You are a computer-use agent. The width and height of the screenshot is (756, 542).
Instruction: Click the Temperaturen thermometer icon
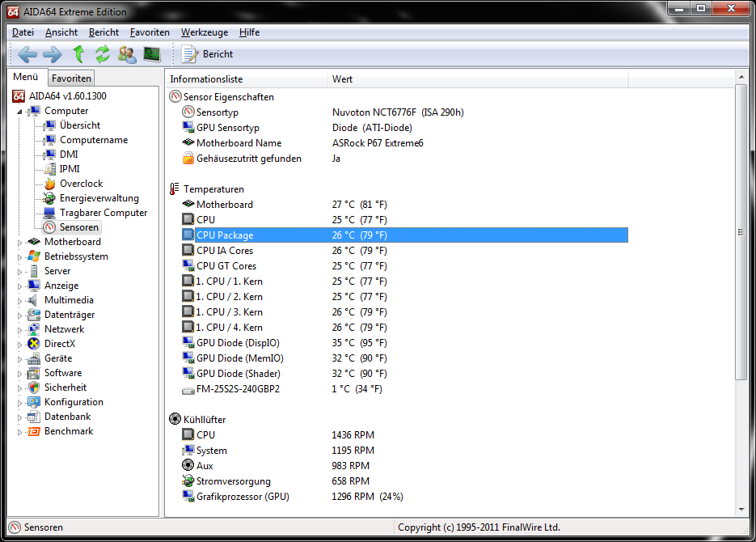(175, 189)
